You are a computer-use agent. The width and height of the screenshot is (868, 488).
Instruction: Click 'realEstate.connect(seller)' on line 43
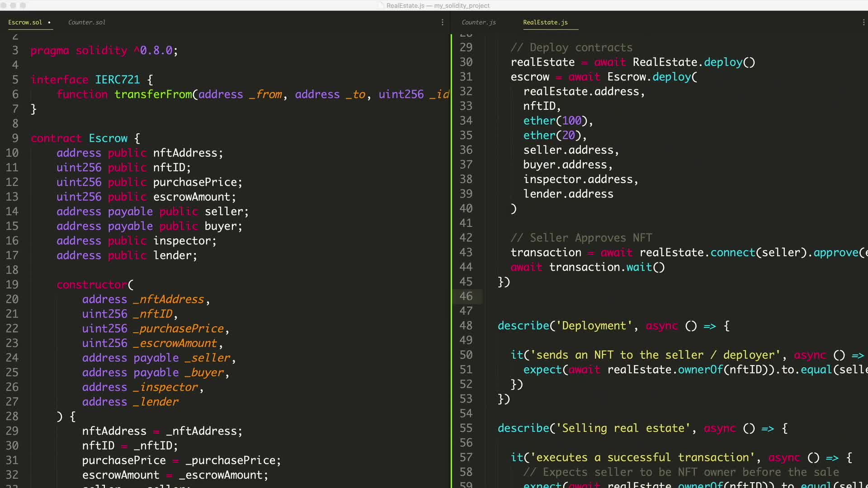click(723, 253)
